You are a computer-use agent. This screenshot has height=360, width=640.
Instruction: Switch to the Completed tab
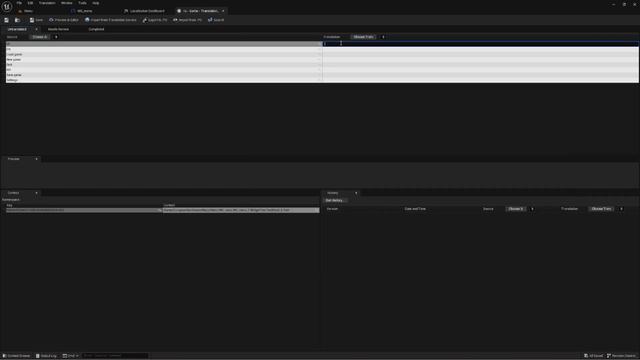[96, 29]
